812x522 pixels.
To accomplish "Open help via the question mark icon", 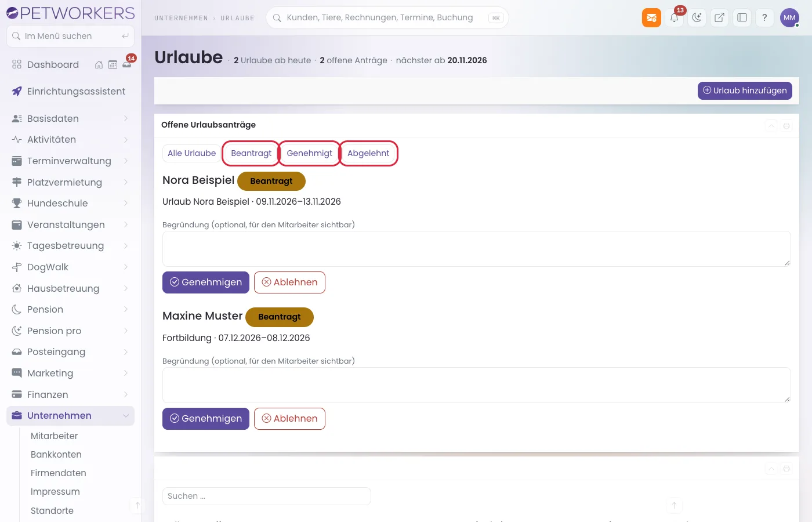I will pos(764,17).
